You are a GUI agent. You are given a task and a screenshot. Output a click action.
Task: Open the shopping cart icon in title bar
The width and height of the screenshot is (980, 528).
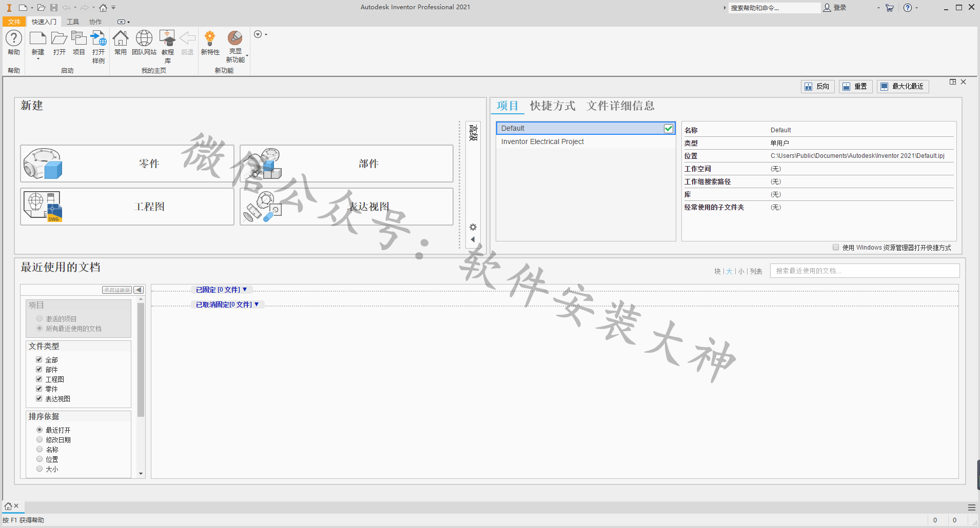click(x=890, y=8)
